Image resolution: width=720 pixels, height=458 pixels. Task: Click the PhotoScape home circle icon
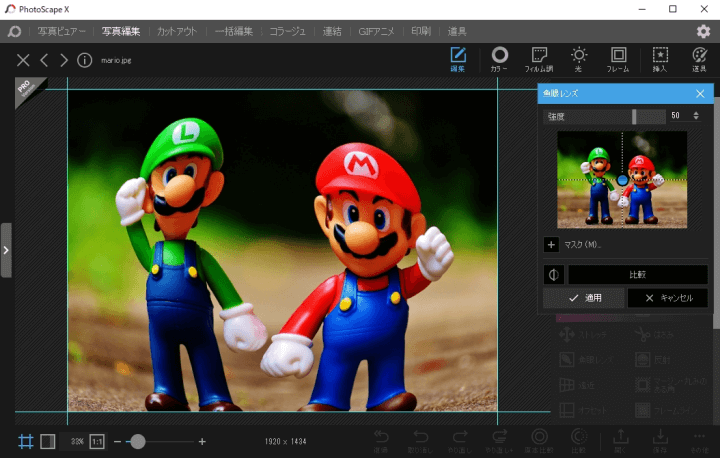click(x=14, y=31)
